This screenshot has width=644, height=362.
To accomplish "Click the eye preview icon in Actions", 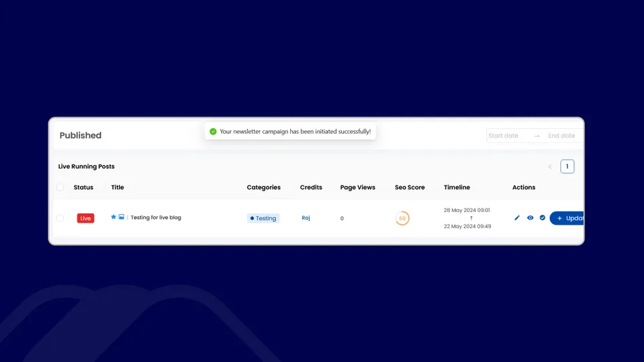I will 530,218.
